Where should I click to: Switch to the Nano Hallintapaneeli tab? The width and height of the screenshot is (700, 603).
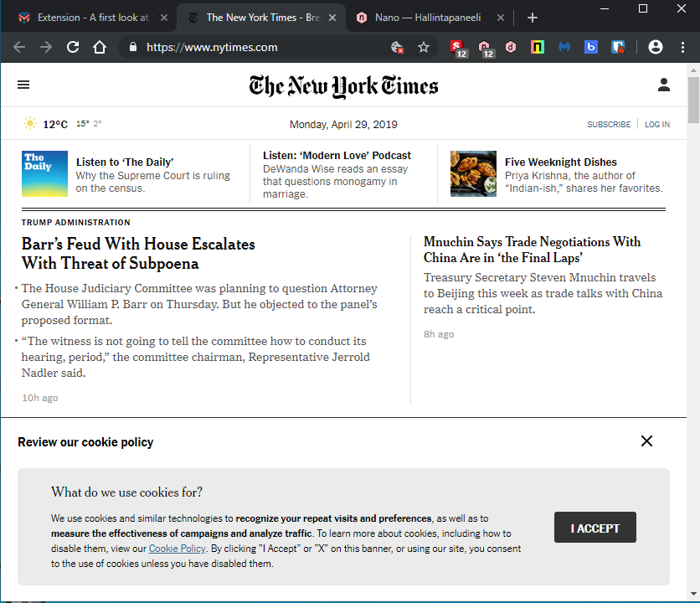click(430, 18)
